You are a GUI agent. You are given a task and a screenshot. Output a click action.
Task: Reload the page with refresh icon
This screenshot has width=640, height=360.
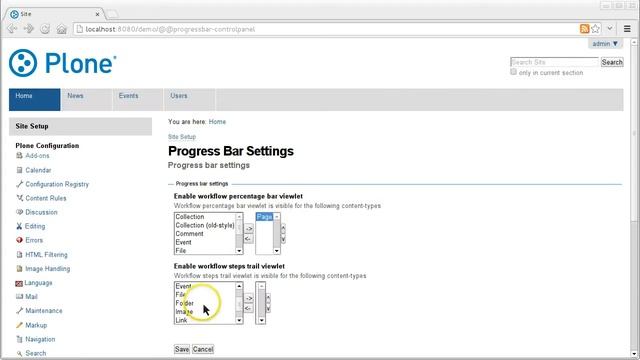point(45,29)
